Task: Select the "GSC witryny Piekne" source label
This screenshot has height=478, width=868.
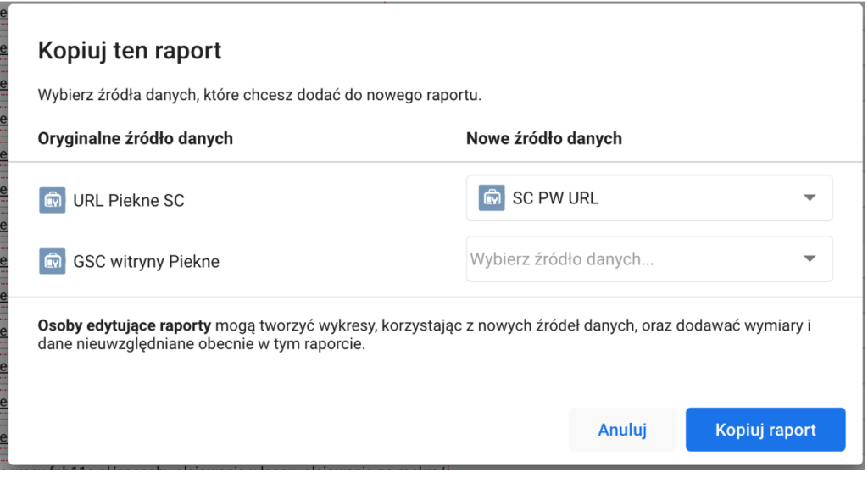Action: pos(146,262)
